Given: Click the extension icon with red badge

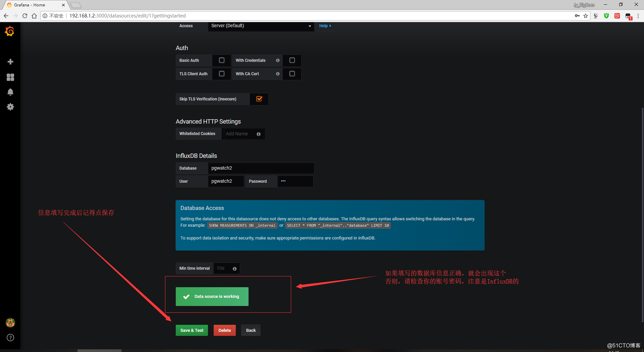Looking at the screenshot, I should pyautogui.click(x=629, y=16).
